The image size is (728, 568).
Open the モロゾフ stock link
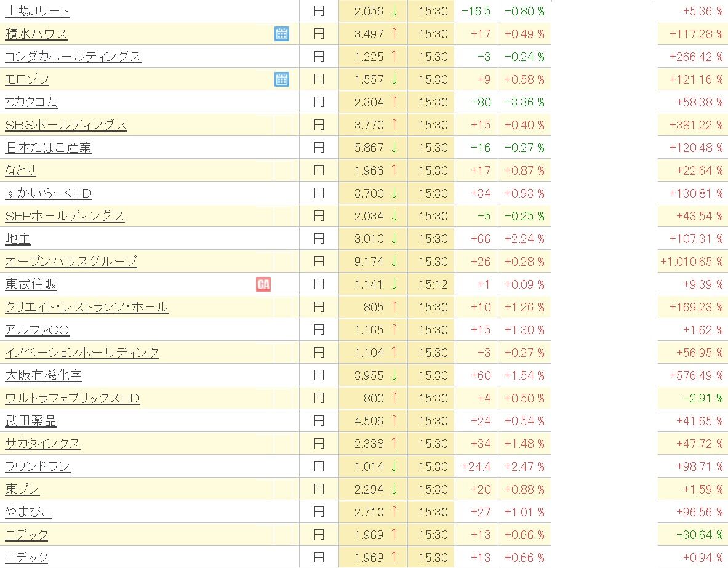point(27,79)
